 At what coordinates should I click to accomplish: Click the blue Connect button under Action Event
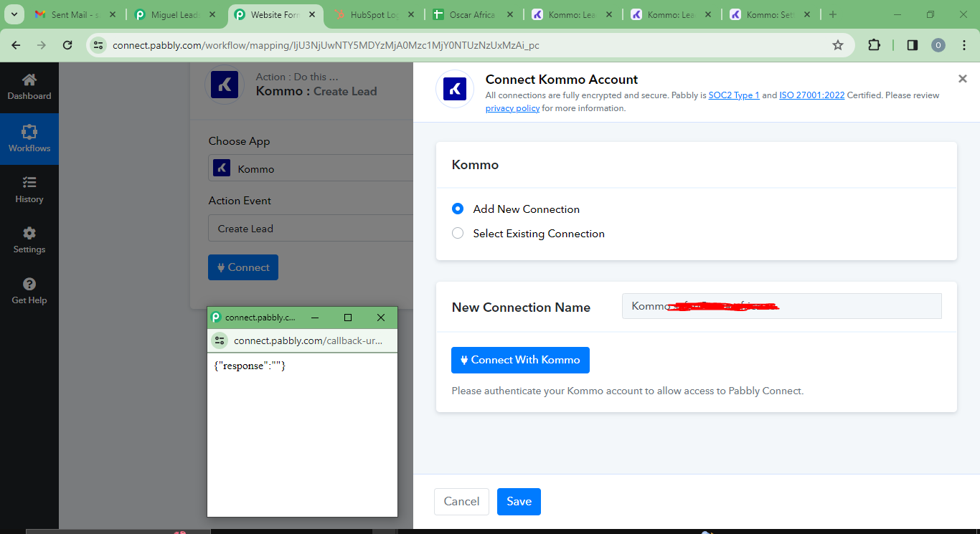point(243,267)
